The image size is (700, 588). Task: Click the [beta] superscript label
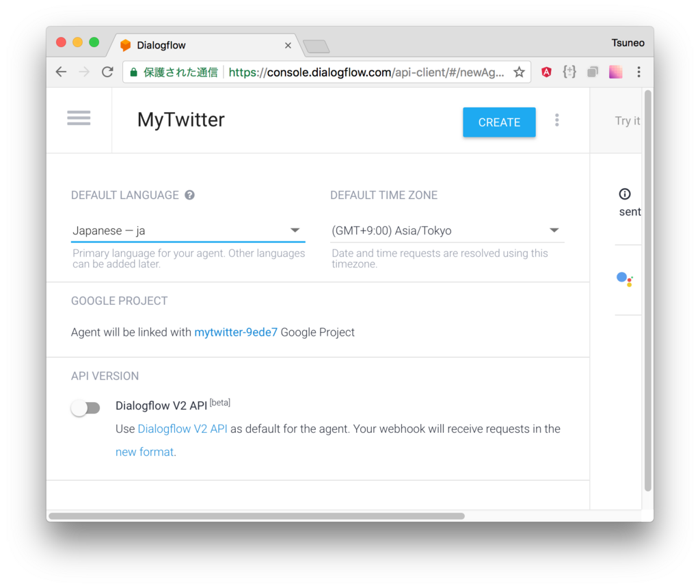click(219, 402)
